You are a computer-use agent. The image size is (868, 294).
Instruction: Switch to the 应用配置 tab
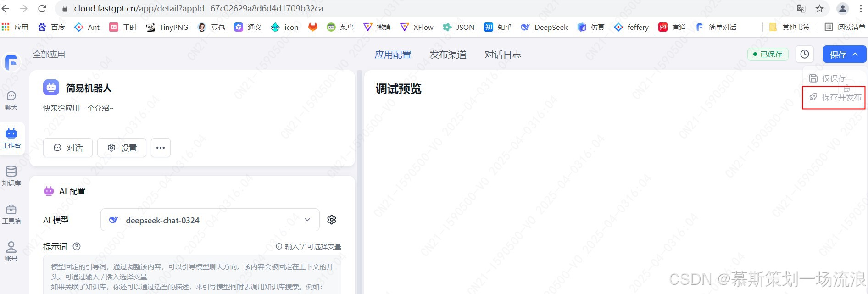393,55
